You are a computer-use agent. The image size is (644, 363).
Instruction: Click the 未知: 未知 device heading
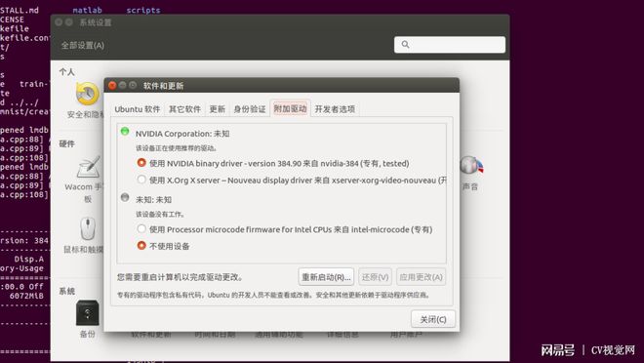click(153, 200)
